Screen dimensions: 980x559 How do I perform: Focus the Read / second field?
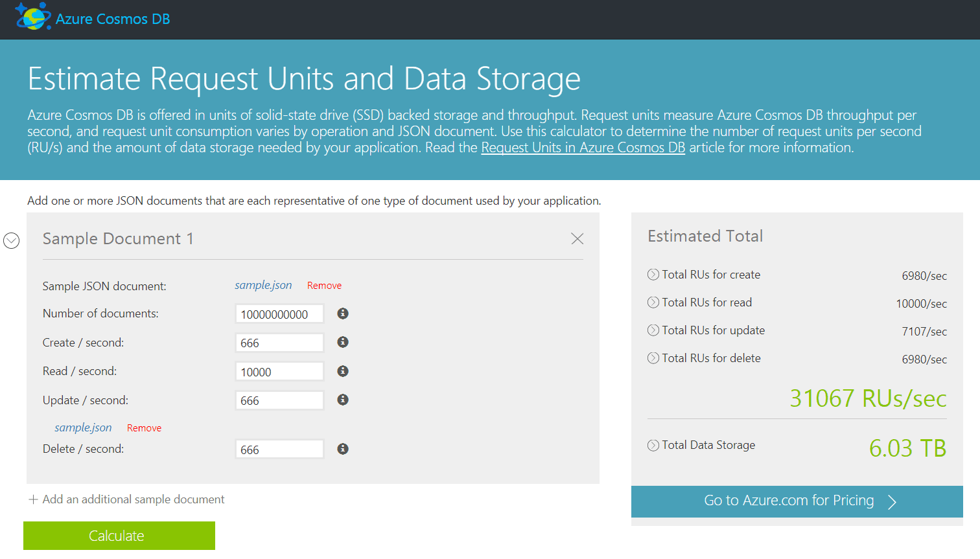pos(279,372)
